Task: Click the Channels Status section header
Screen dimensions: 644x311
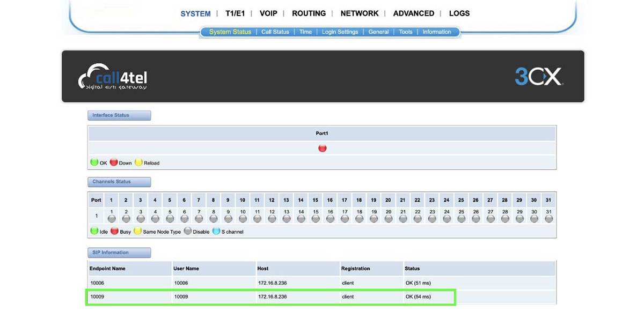Action: 119,182
